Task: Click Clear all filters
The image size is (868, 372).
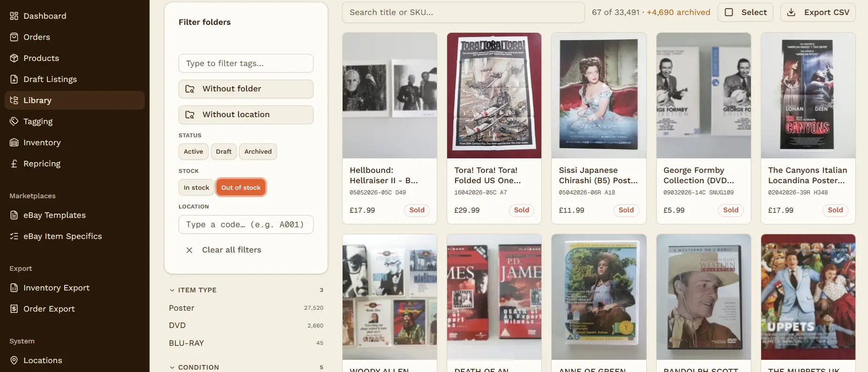Action: [x=223, y=250]
